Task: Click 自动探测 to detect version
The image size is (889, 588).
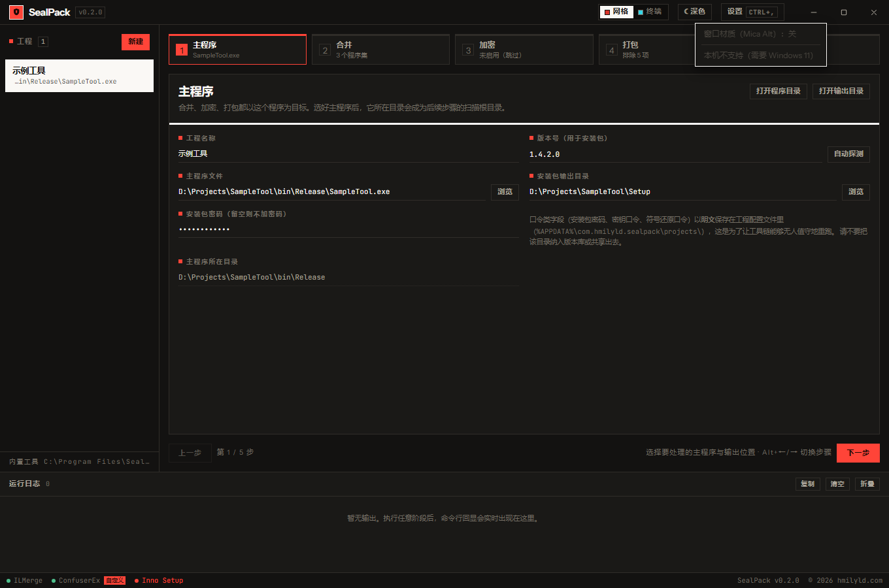Action: pos(848,154)
